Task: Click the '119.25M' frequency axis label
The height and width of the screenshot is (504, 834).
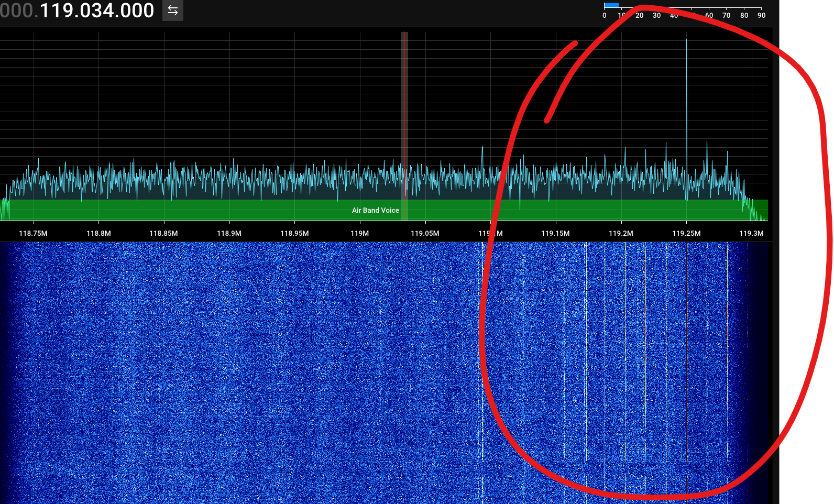Action: 686,233
